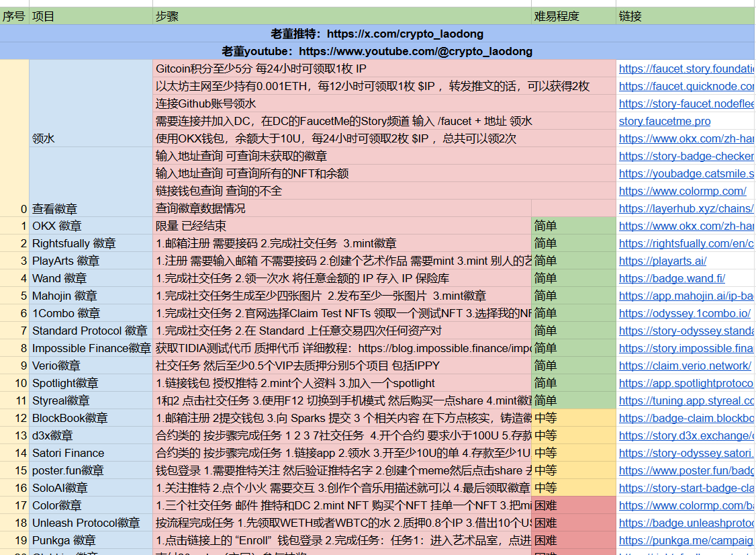Open the colormp.com link in 查询的不全 row
Screen dimensions: 756x555
coord(682,191)
